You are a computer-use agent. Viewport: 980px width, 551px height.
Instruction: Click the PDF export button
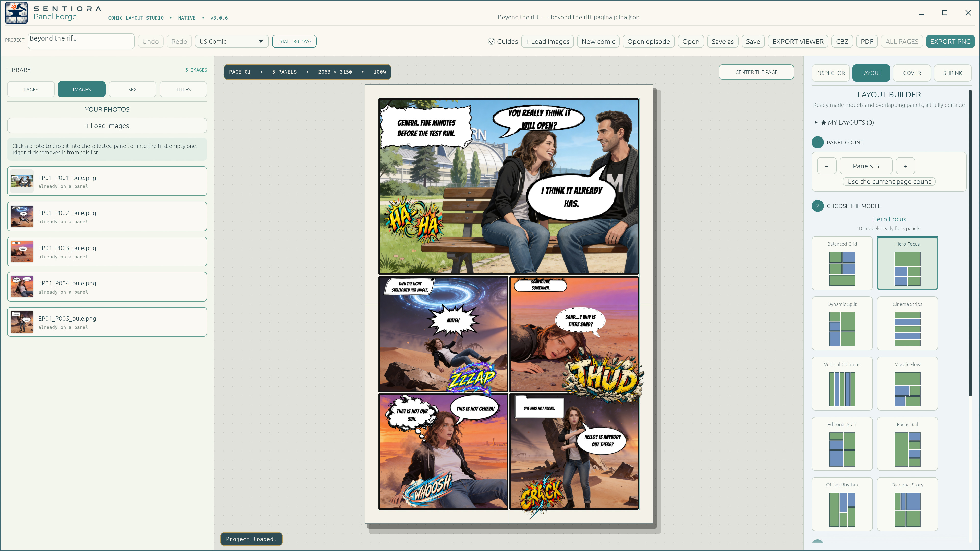click(867, 41)
